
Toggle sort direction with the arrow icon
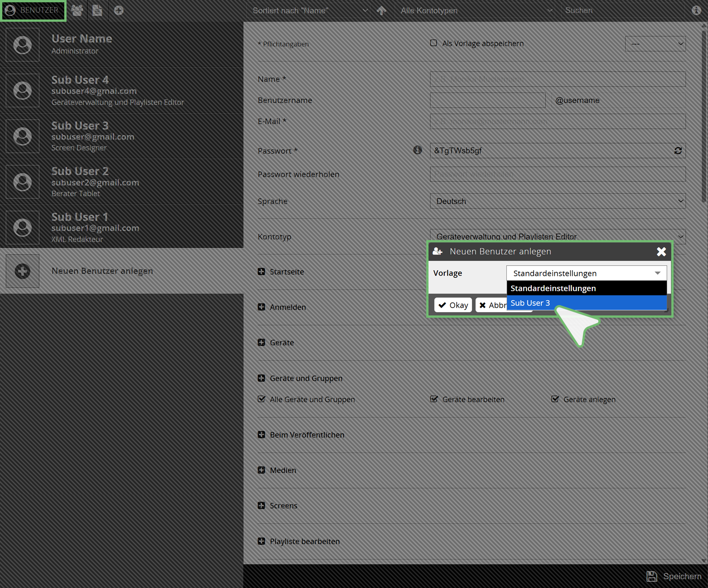click(x=381, y=10)
